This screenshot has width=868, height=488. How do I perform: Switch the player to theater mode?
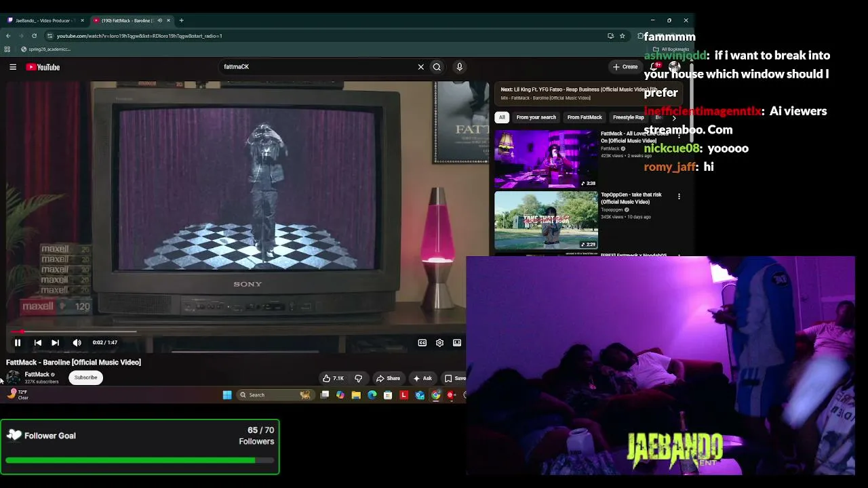pos(457,343)
